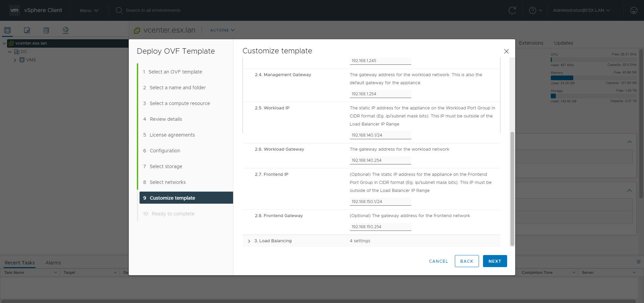Click the smiley feedback icon
Viewport: 644px width, 303px height.
pos(634,10)
